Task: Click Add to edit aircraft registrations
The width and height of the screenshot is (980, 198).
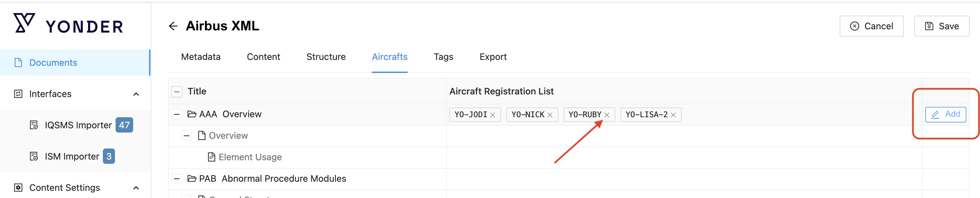Action: point(945,114)
